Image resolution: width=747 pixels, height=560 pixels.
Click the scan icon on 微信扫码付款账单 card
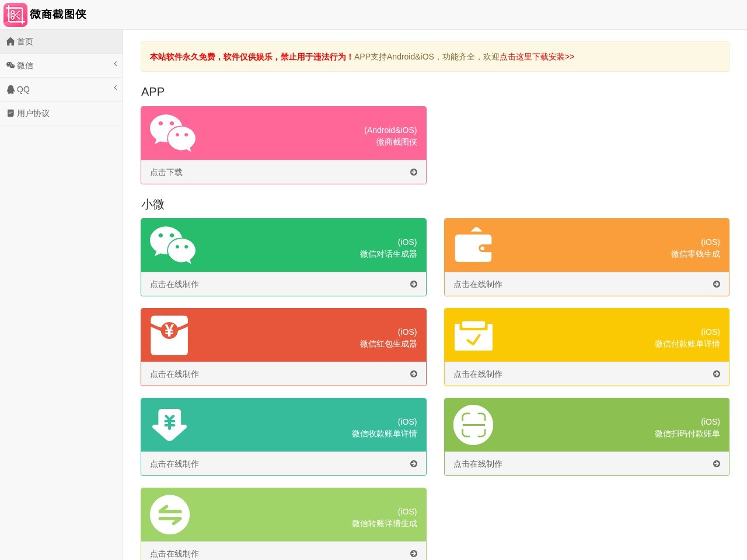tap(473, 425)
